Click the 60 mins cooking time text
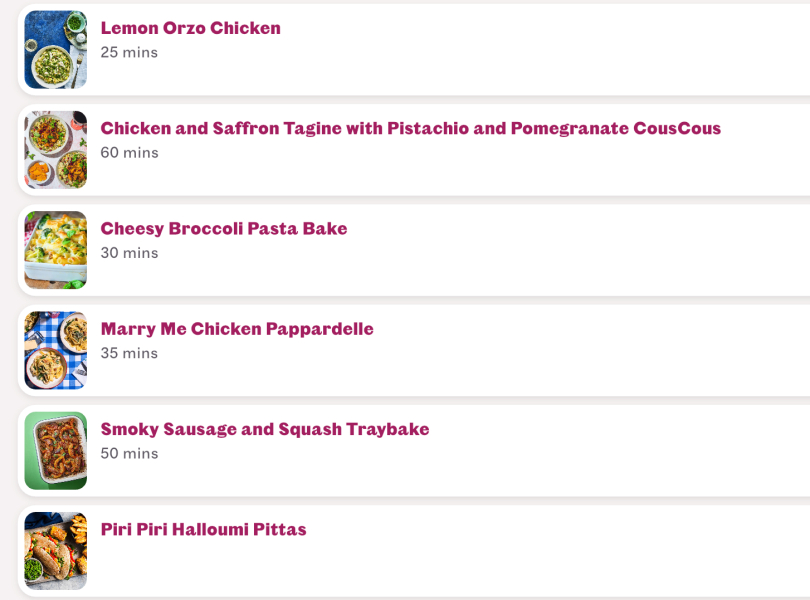 (129, 152)
